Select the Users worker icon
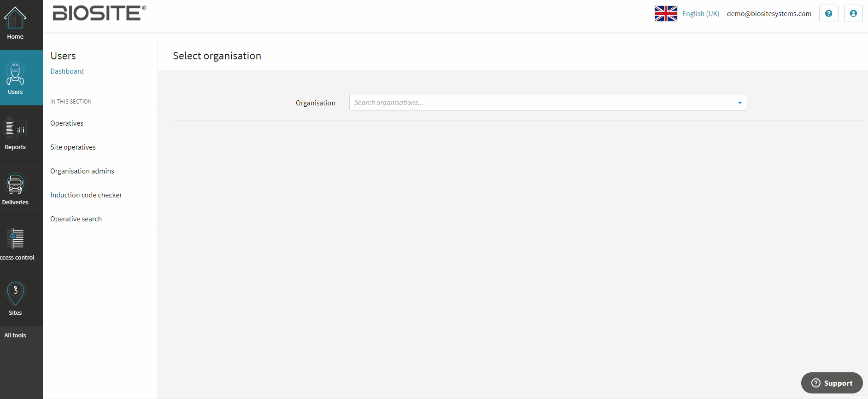This screenshot has width=868, height=399. coord(15,74)
